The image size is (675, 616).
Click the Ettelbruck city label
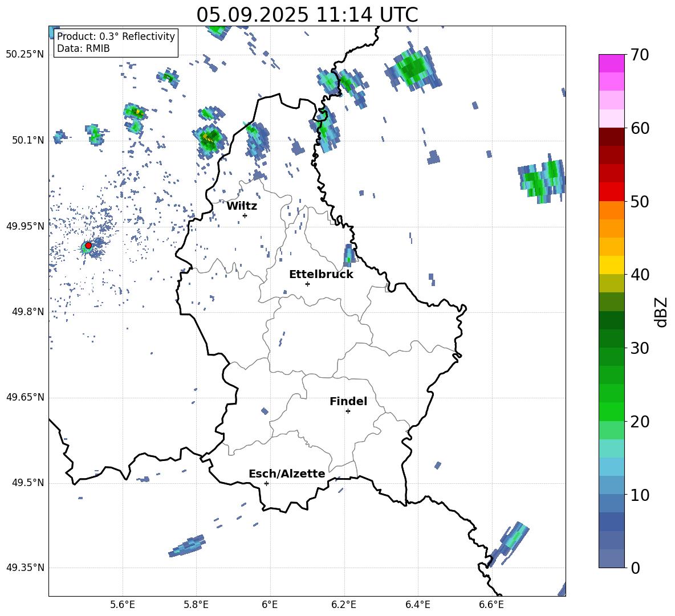321,275
